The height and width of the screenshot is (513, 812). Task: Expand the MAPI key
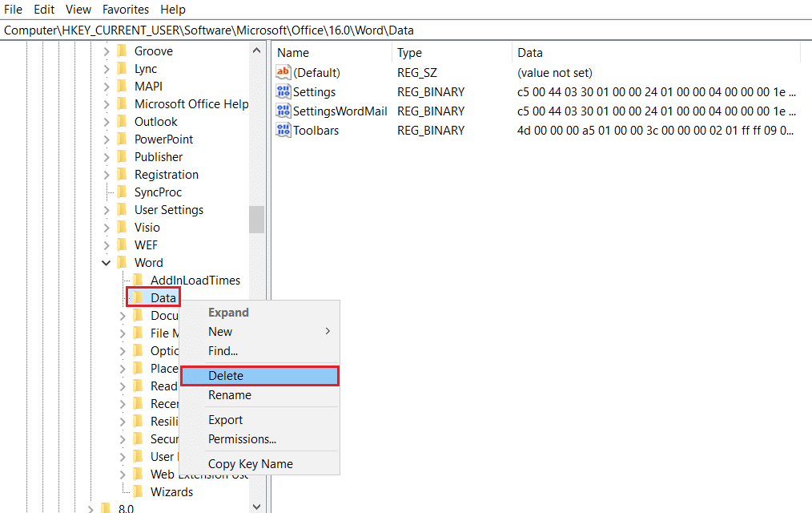pyautogui.click(x=107, y=87)
